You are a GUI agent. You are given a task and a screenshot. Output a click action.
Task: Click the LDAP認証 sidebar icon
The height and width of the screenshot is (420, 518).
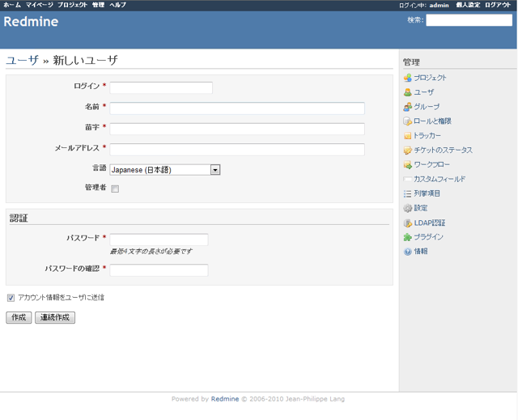[407, 223]
